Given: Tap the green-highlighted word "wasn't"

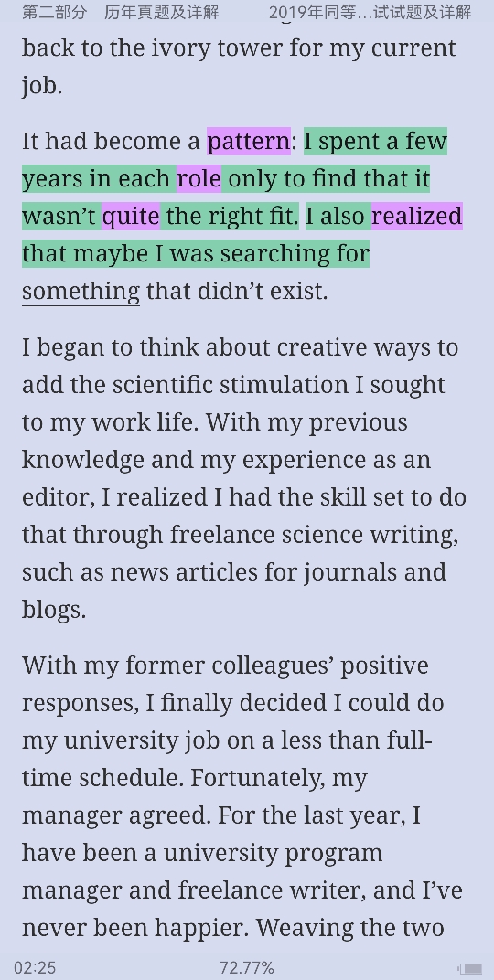Looking at the screenshot, I should coord(62,217).
